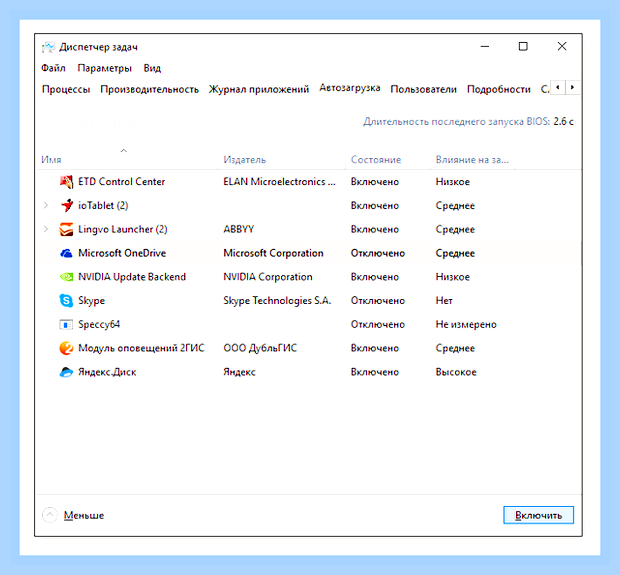Click Отключено status of Speccy64

[x=378, y=324]
